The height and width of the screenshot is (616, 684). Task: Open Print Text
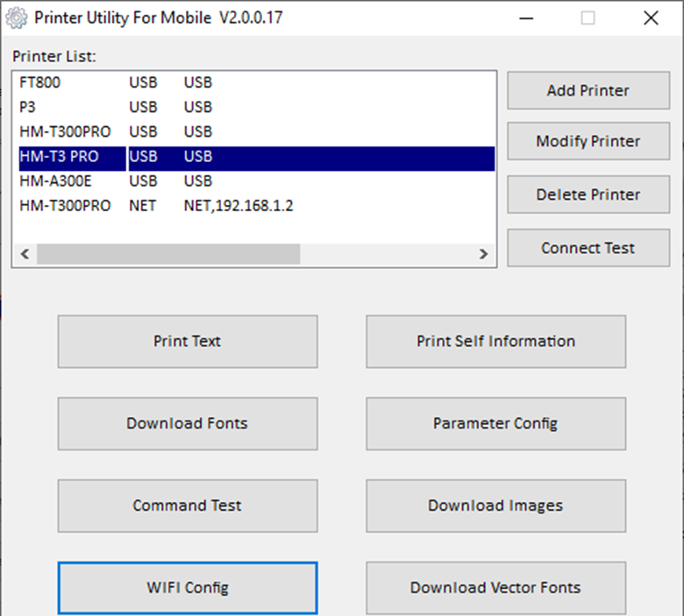[188, 342]
